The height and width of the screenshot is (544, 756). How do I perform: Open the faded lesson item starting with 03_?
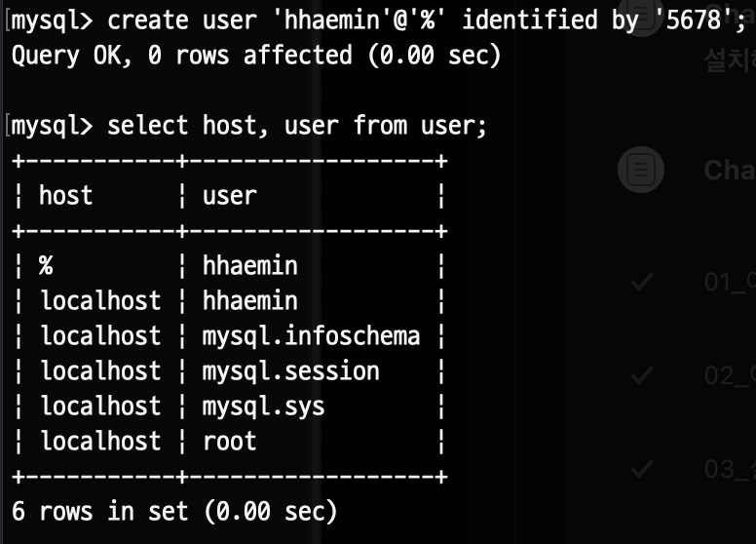tap(730, 469)
